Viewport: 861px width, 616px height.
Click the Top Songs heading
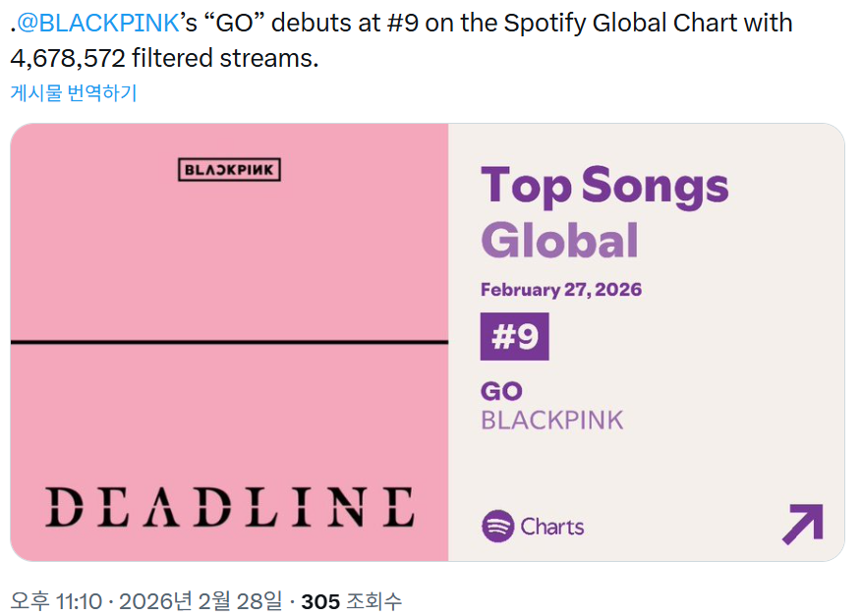click(604, 185)
